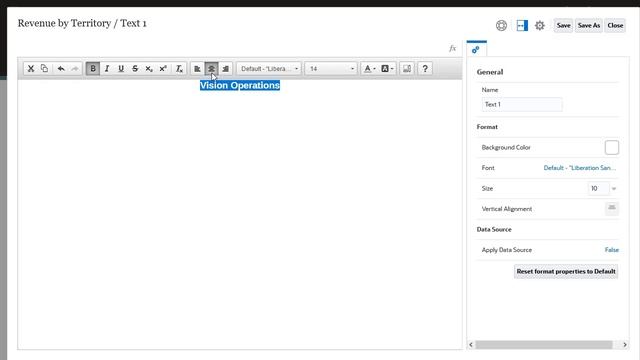The width and height of the screenshot is (640, 360).
Task: Toggle bold formatting
Action: tap(93, 69)
